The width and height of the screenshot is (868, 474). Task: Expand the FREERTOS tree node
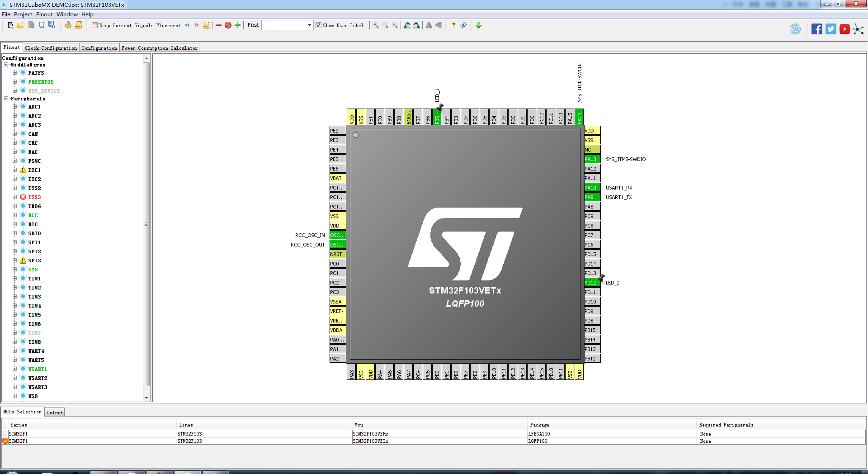pyautogui.click(x=15, y=82)
